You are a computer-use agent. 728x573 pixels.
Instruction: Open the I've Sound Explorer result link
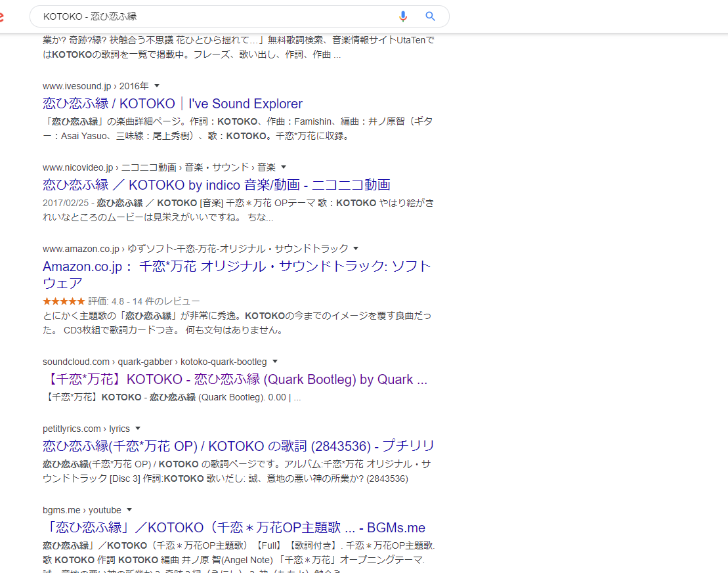tap(172, 104)
